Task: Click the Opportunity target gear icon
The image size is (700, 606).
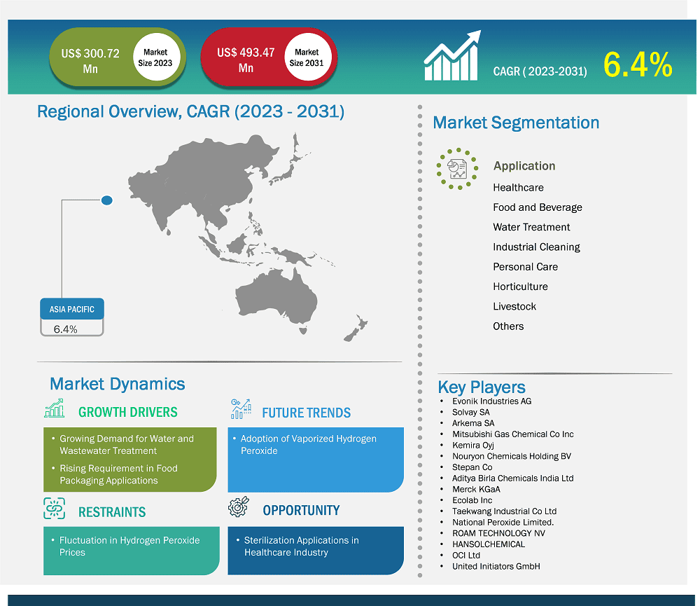Action: 239,507
